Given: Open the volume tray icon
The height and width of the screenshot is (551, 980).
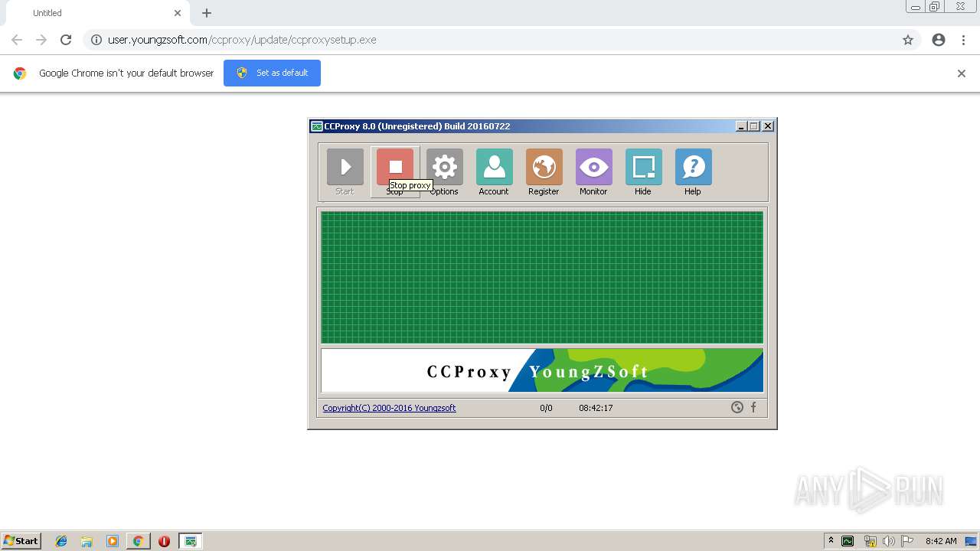Looking at the screenshot, I should pos(889,541).
